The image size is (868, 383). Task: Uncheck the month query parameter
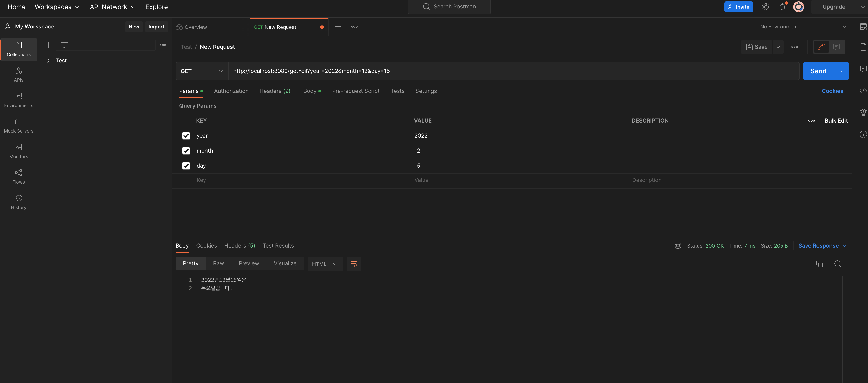point(186,151)
